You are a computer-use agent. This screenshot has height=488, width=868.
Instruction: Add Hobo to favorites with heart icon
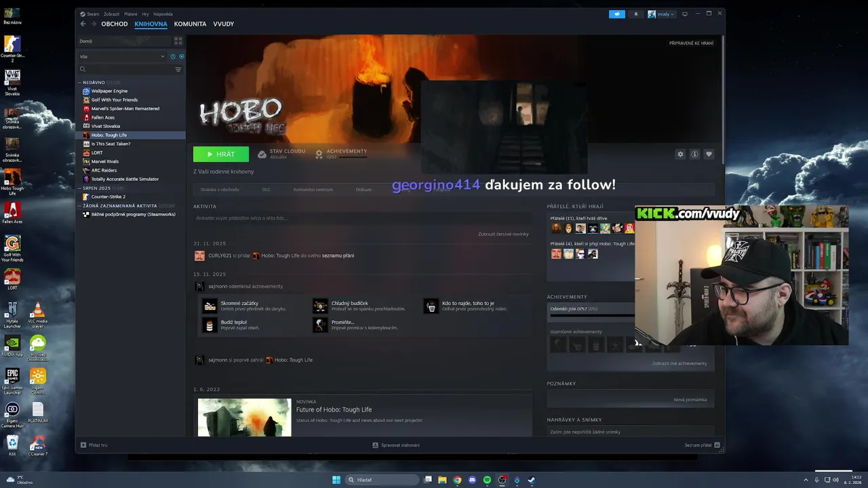coord(709,154)
